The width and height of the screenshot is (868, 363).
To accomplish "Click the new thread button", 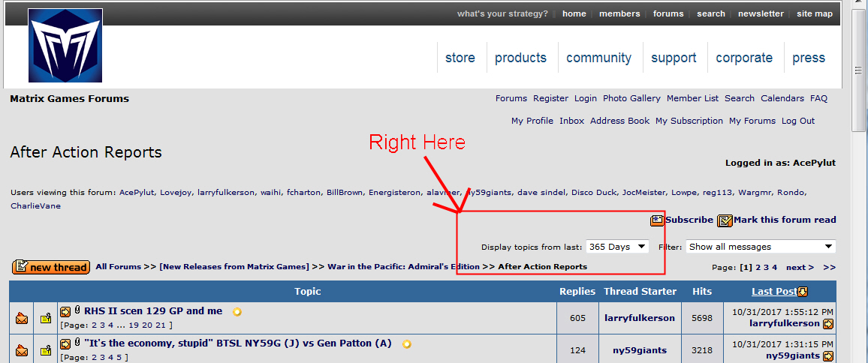I will [51, 267].
